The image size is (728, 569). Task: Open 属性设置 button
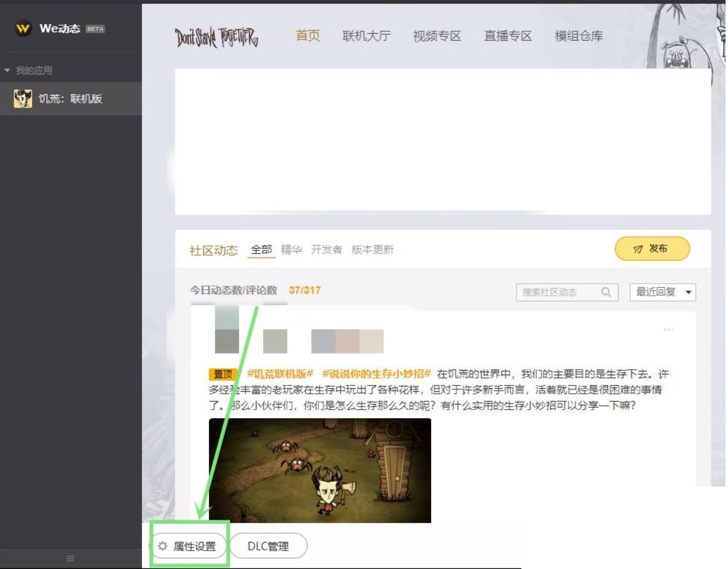(x=189, y=546)
